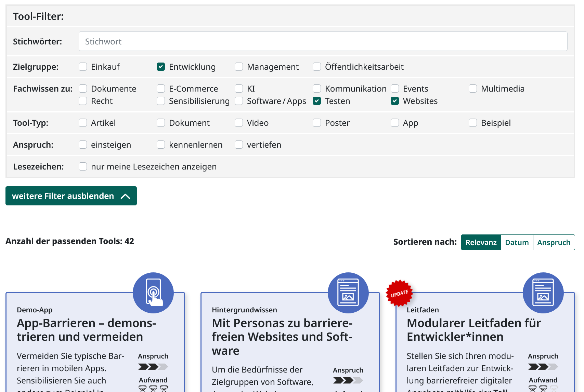Click the Tool-Typ label

point(30,123)
